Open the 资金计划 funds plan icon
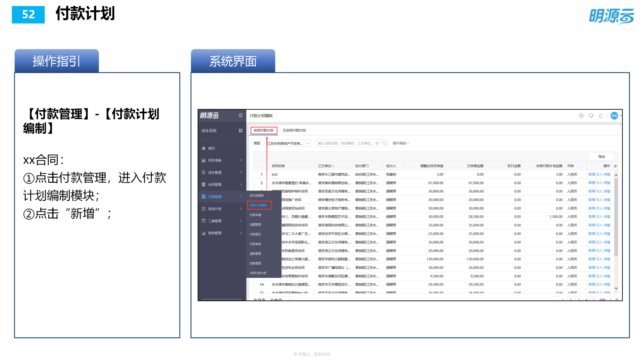Image resolution: width=644 pixels, height=361 pixels. pos(203,208)
